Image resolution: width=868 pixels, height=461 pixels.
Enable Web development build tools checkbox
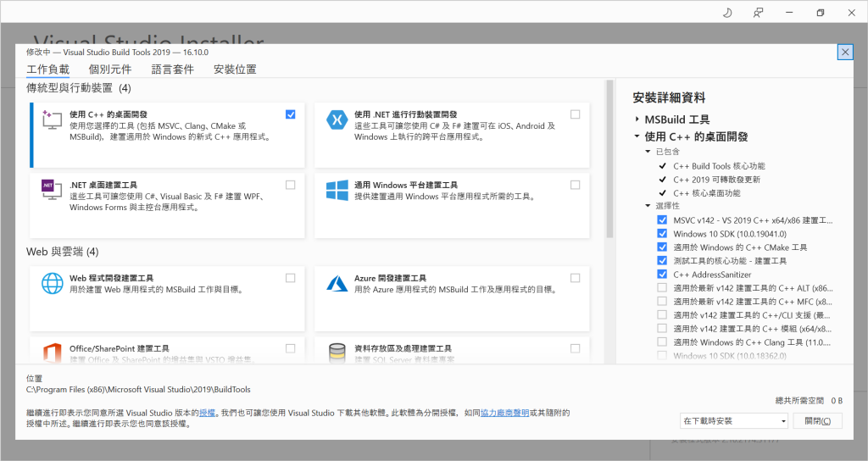pyautogui.click(x=291, y=278)
